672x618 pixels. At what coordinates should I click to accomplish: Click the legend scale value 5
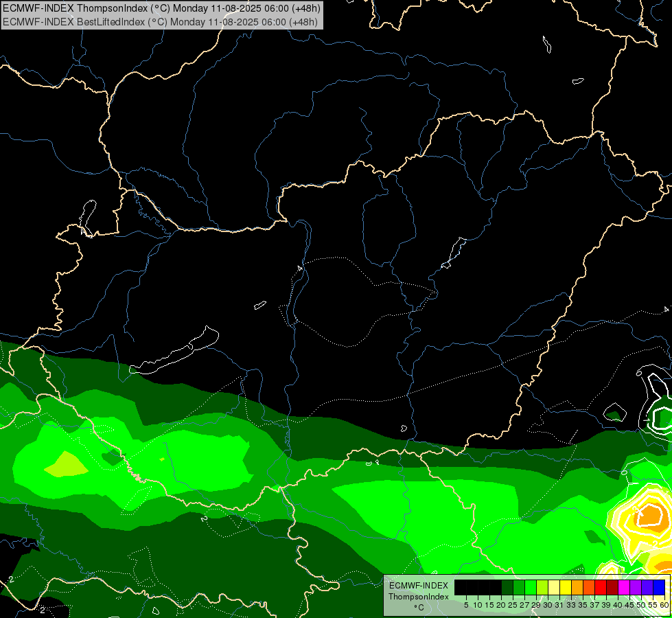click(x=466, y=605)
